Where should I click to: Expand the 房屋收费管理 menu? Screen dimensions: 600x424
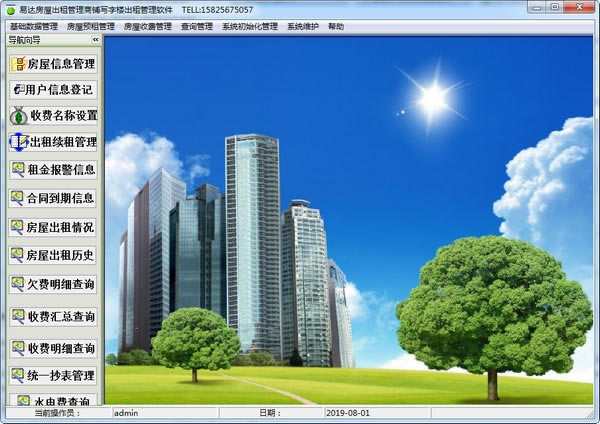[x=148, y=27]
